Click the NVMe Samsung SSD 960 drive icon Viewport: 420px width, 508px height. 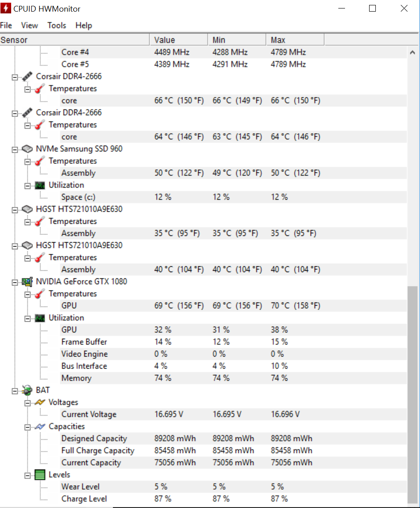(x=27, y=149)
